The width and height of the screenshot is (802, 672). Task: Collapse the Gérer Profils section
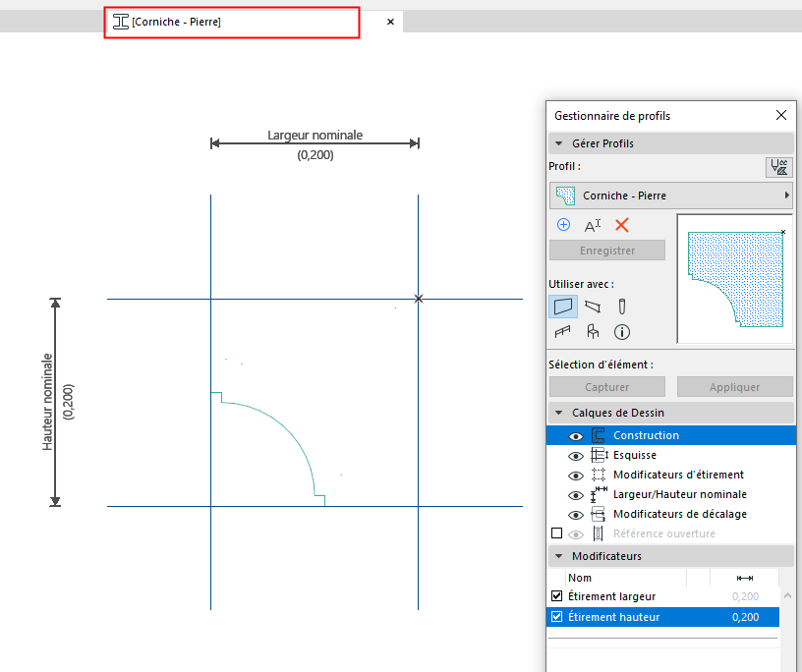pyautogui.click(x=558, y=143)
